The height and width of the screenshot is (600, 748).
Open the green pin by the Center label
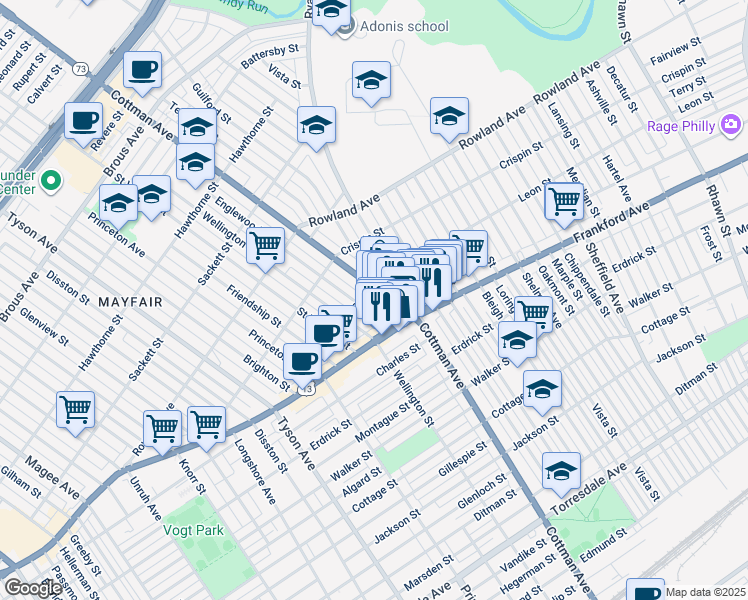[51, 181]
